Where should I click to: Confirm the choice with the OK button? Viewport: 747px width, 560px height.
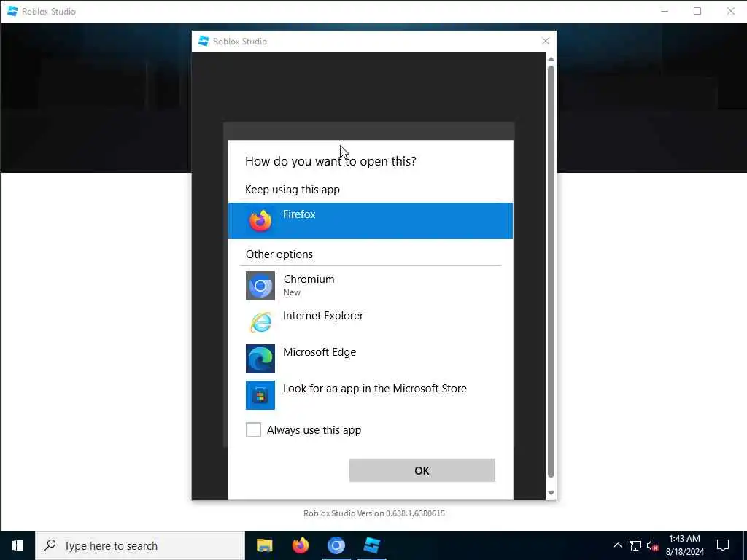coord(422,470)
